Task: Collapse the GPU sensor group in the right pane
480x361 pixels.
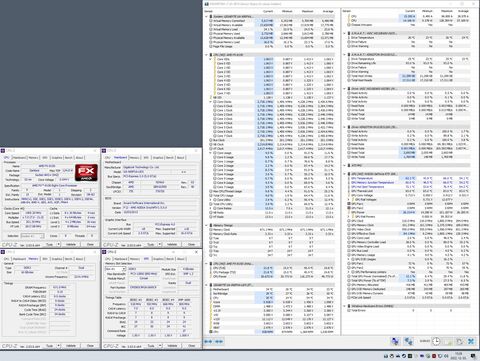Action: (345, 174)
